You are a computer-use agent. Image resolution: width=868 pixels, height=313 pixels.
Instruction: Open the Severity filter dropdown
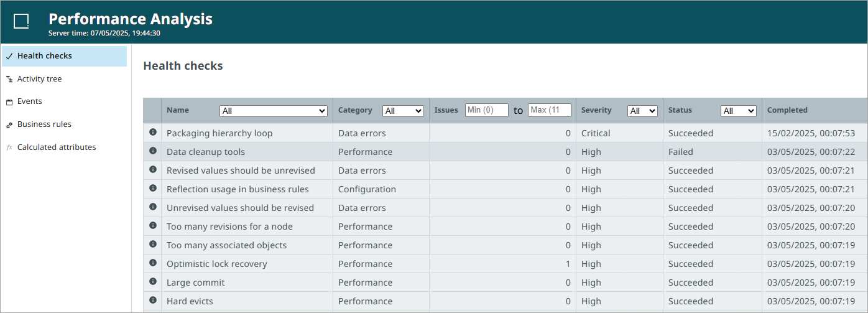point(642,111)
